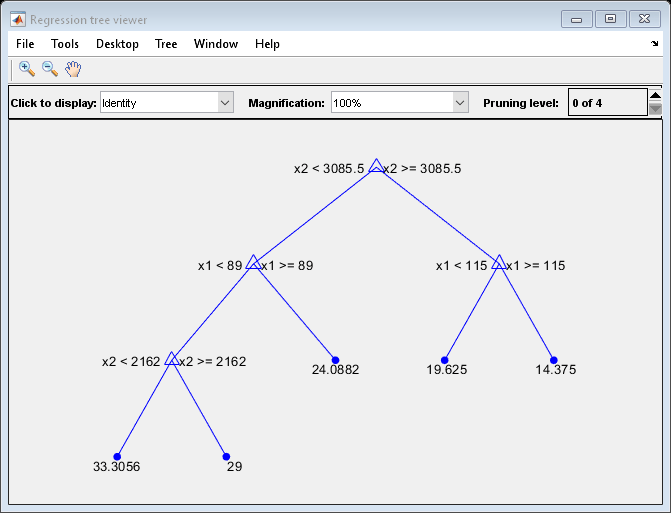Click the dock arrow at menu bar right
671x513 pixels.
click(x=654, y=44)
